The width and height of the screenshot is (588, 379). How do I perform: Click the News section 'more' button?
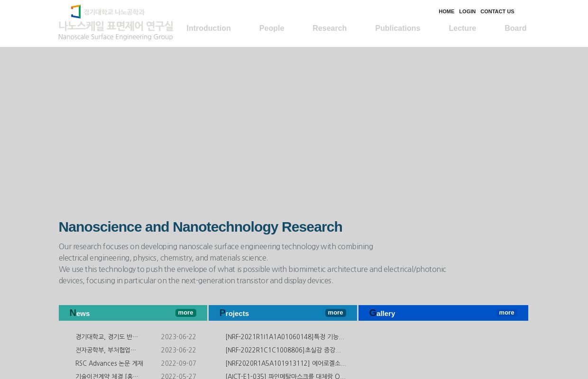(185, 313)
